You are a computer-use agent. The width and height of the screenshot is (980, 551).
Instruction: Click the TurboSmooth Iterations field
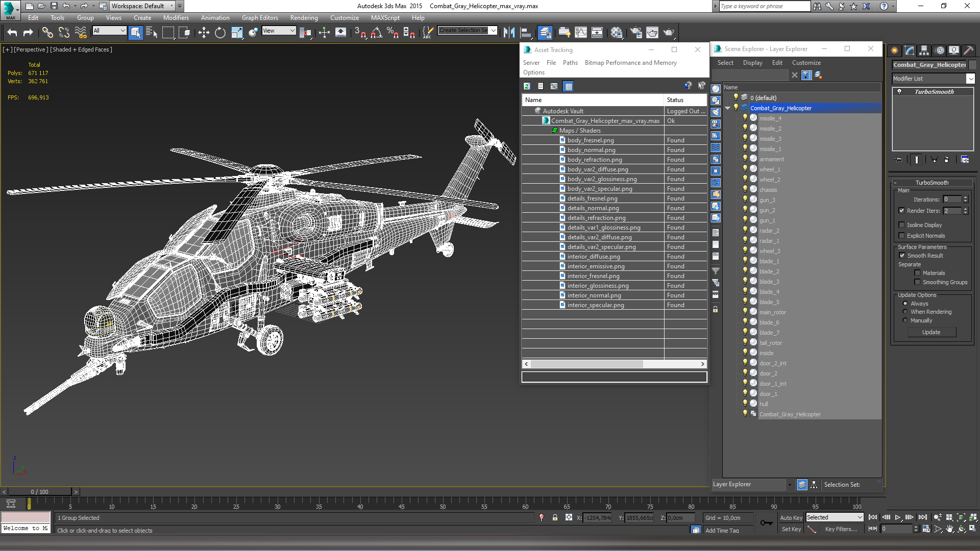pos(952,199)
